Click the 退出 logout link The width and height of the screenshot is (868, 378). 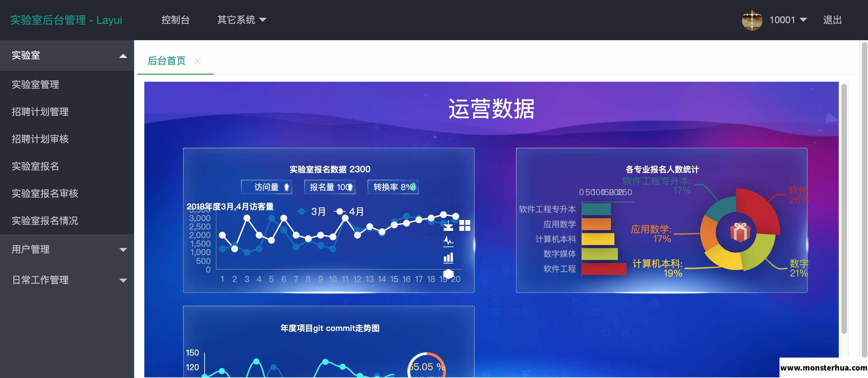(x=832, y=20)
